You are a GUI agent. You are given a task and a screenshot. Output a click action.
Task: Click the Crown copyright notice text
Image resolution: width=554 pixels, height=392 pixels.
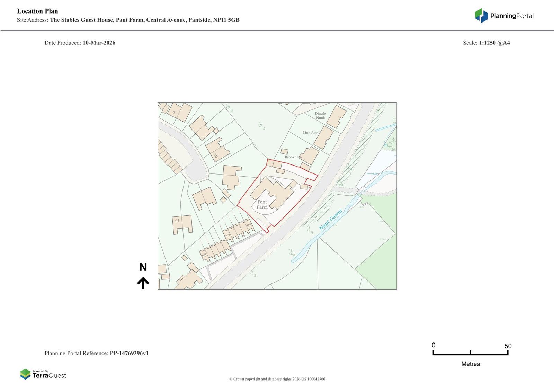point(277,379)
